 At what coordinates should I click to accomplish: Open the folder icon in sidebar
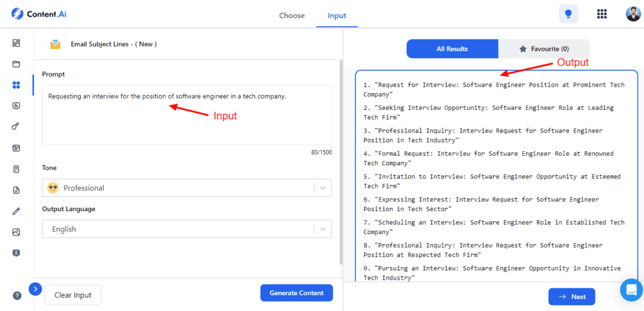pyautogui.click(x=16, y=64)
